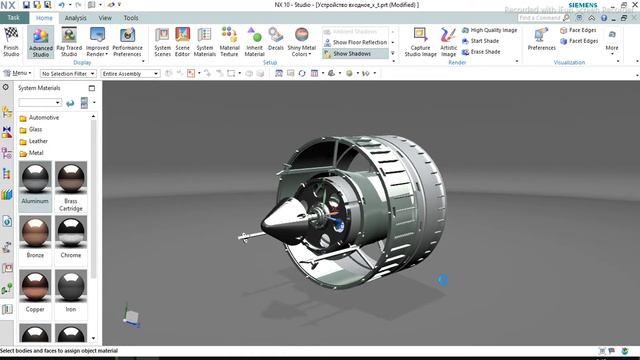Launch the Scene Editor

(182, 42)
